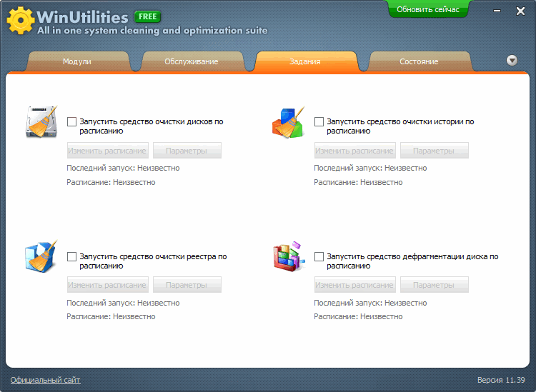Click Изменить расписание for disk cleaner
Viewport: 536px width, 392px height.
point(108,151)
